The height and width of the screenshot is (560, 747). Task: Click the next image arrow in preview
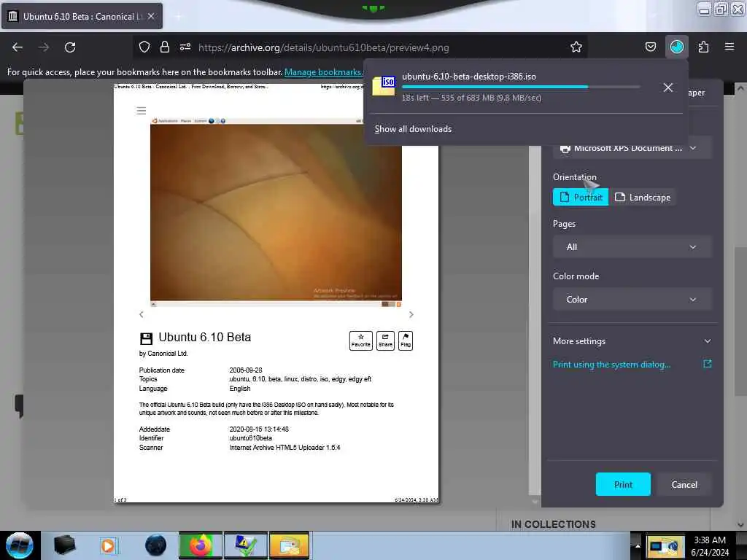point(411,314)
